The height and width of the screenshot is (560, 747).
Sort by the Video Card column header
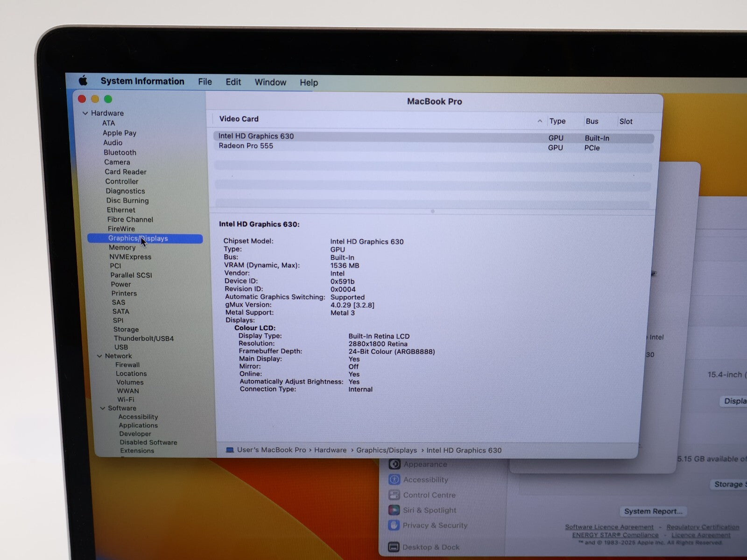pyautogui.click(x=239, y=119)
